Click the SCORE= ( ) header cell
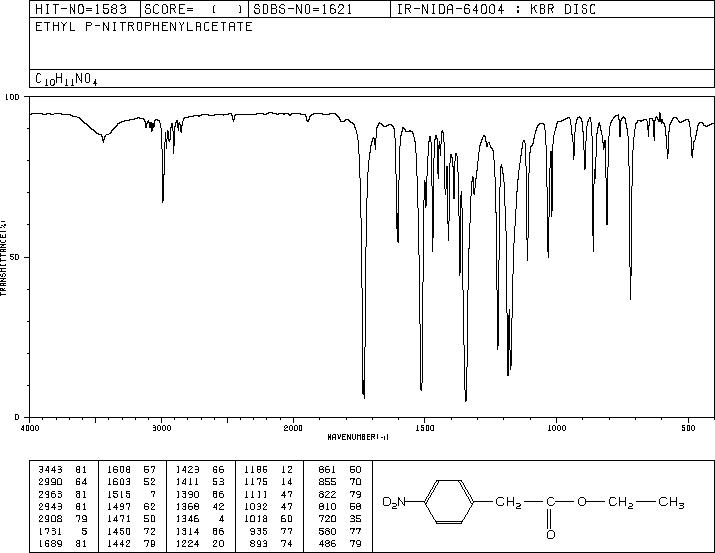This screenshot has height=553, width=715. (x=194, y=10)
